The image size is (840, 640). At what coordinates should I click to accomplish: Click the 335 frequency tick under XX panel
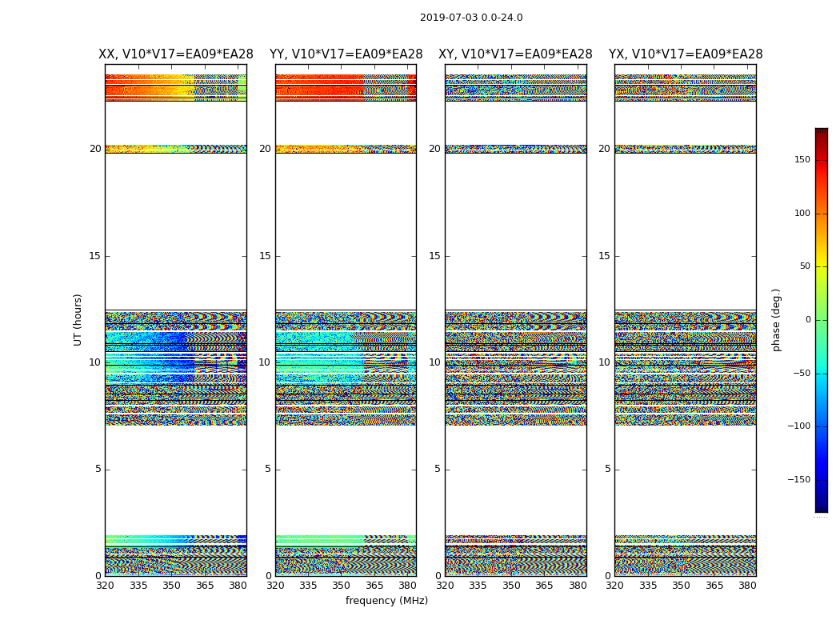click(x=138, y=586)
